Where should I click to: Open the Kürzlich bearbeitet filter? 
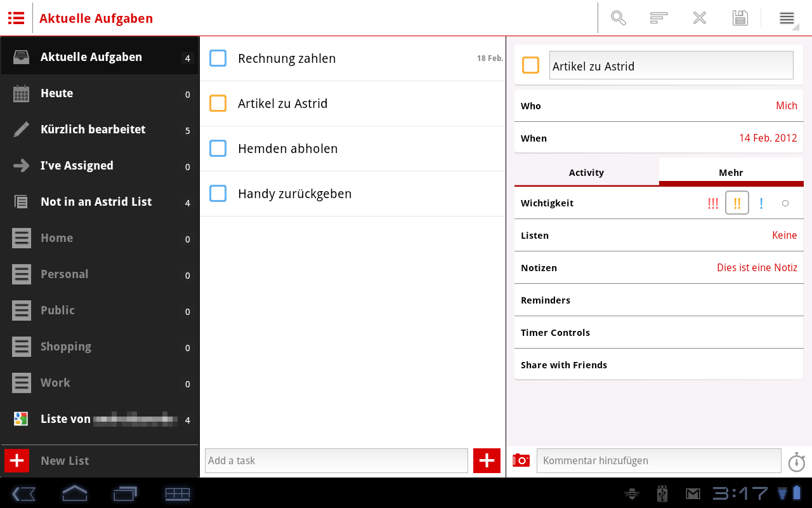pos(100,130)
